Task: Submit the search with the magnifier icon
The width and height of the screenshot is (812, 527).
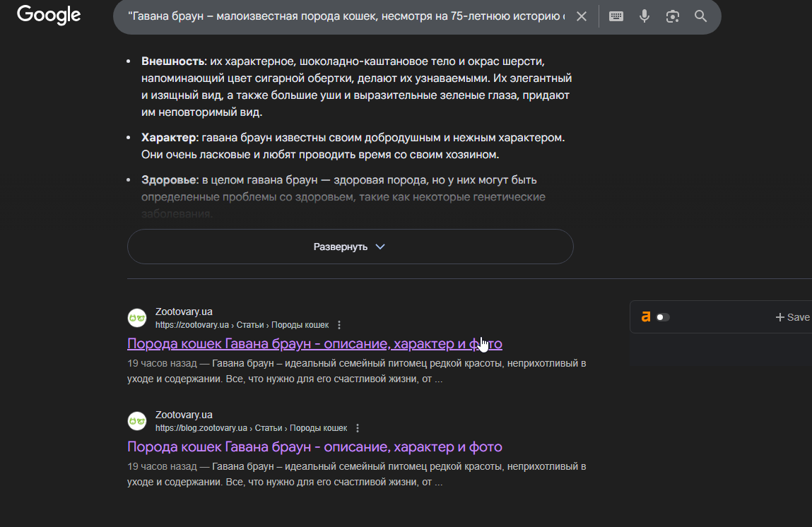Action: coord(700,16)
